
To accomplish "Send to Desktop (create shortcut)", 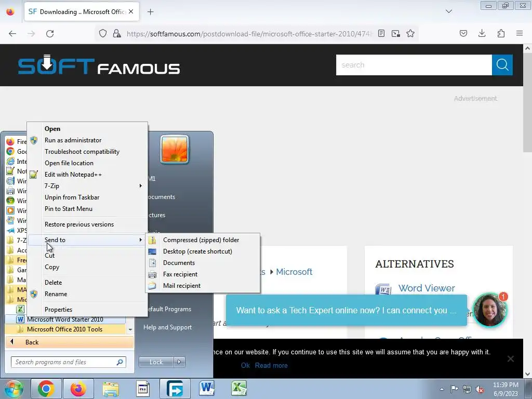I will point(203,251).
